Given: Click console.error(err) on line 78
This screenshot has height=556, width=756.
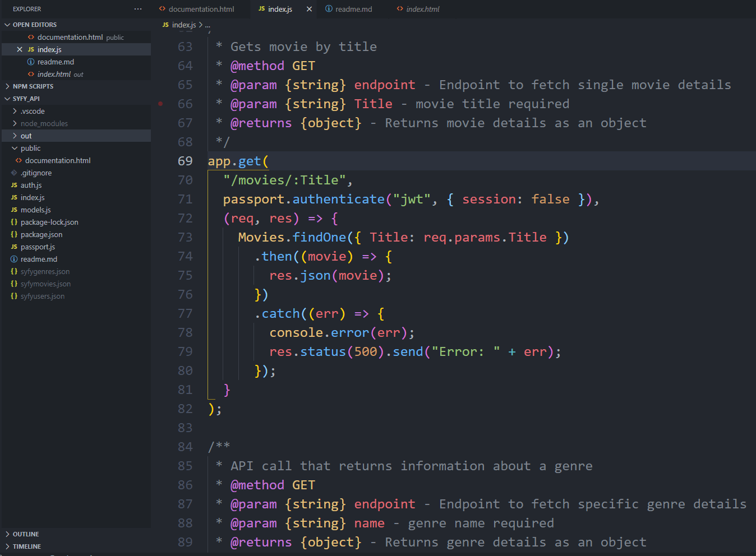Looking at the screenshot, I should [339, 332].
